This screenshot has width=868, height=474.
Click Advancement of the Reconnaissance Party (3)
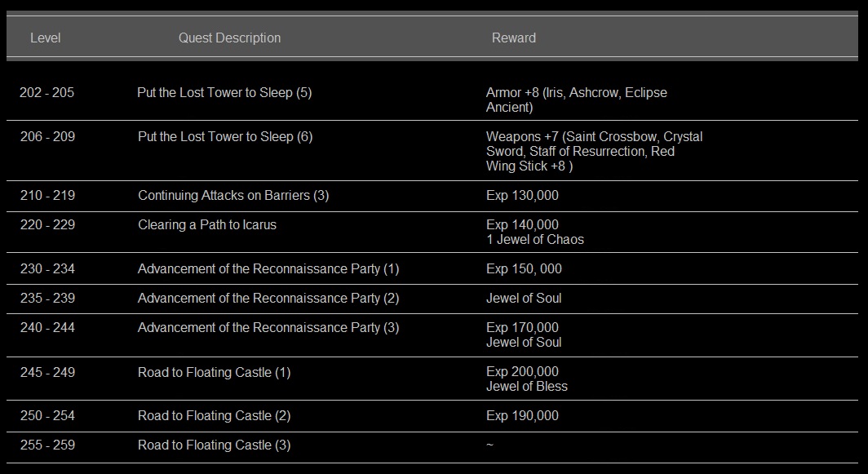(270, 327)
